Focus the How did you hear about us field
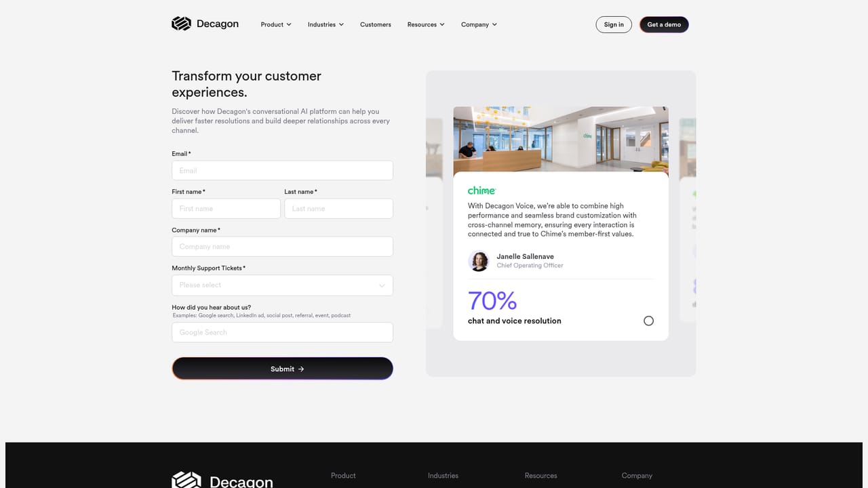868x488 pixels. click(x=282, y=332)
